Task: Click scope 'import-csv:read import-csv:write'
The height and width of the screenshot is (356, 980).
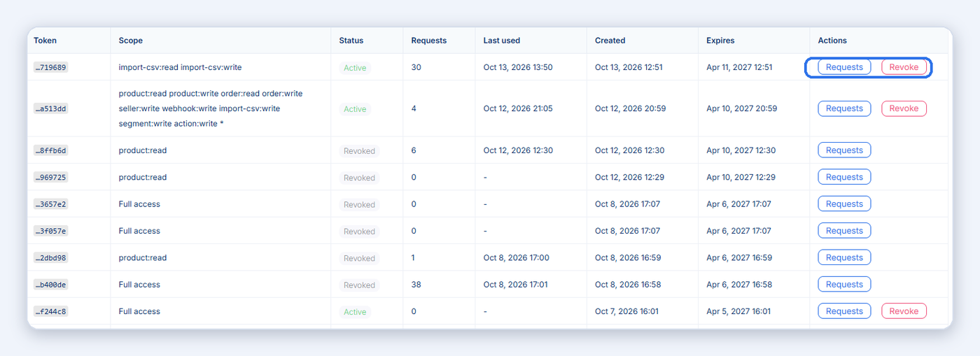Action: [180, 67]
